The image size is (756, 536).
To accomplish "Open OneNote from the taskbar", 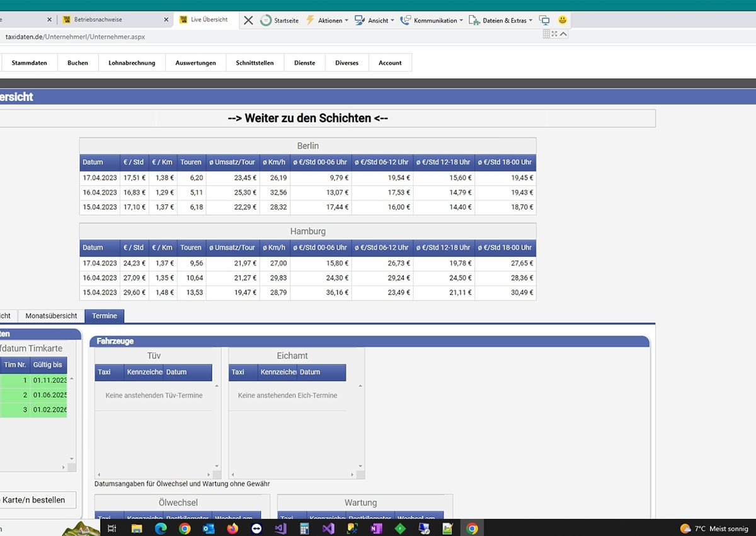I will [x=376, y=528].
